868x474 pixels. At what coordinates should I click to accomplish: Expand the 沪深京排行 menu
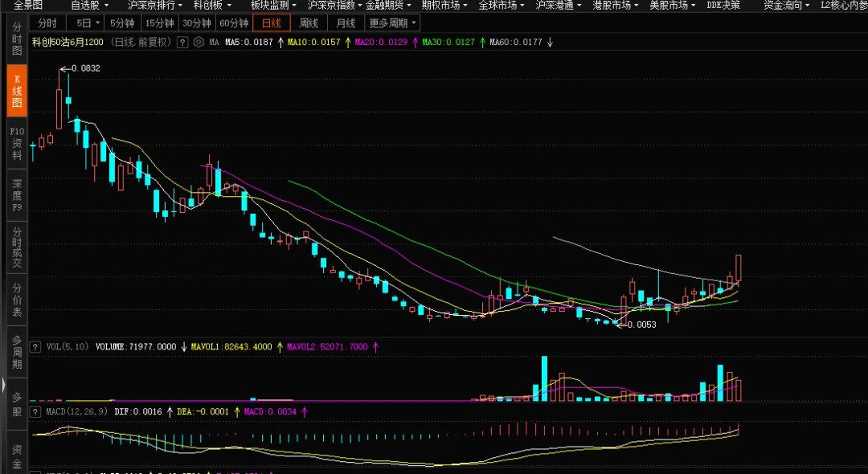pos(154,5)
